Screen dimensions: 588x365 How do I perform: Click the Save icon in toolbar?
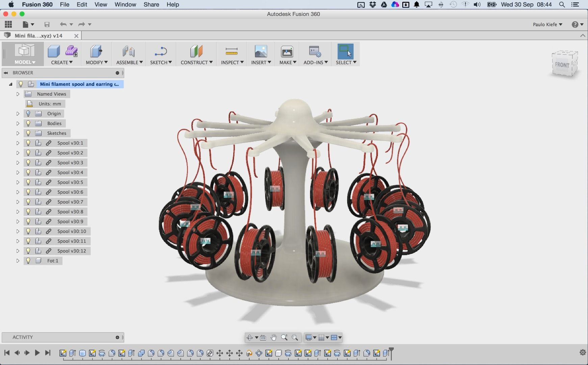click(47, 24)
